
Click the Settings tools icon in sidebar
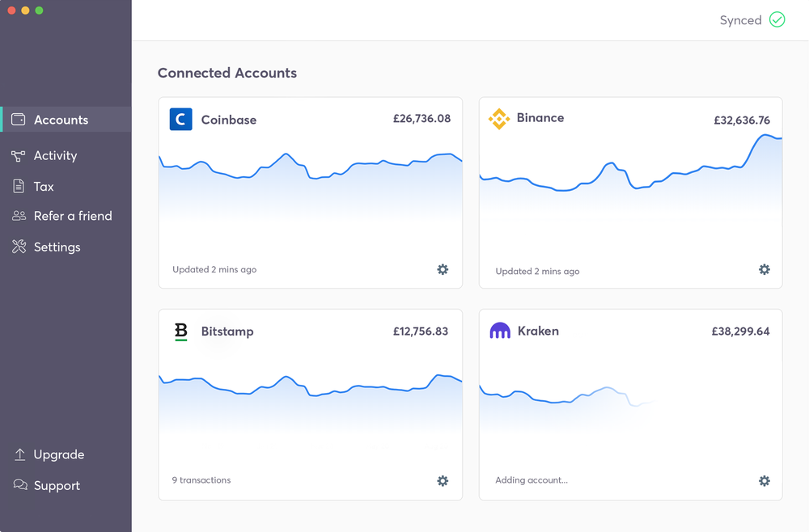pyautogui.click(x=19, y=247)
